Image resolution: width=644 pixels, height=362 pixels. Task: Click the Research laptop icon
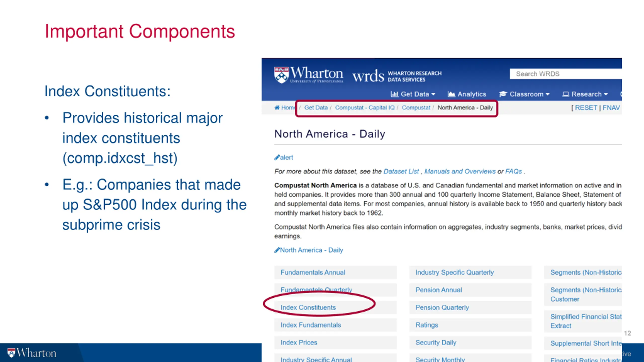pyautogui.click(x=566, y=94)
